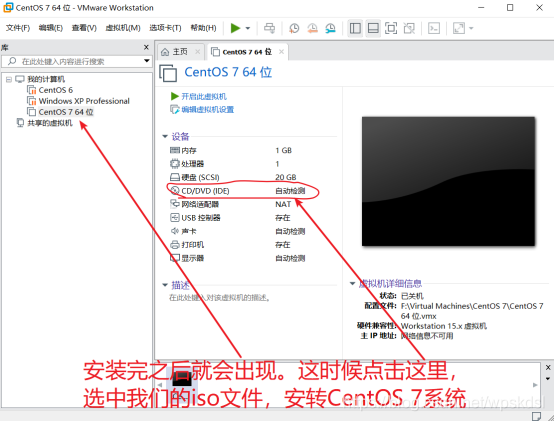Switch to the 主页 tab
Image resolution: width=554 pixels, height=421 pixels.
pos(180,52)
